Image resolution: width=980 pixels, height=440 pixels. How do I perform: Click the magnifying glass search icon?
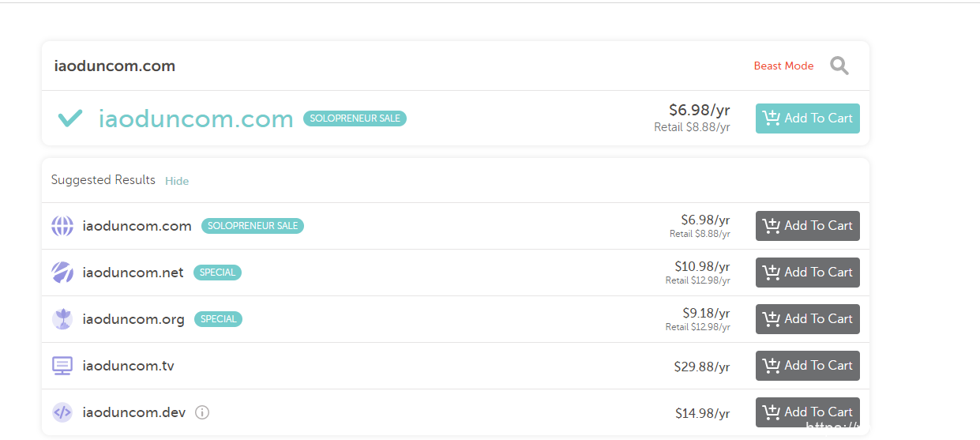pyautogui.click(x=839, y=66)
